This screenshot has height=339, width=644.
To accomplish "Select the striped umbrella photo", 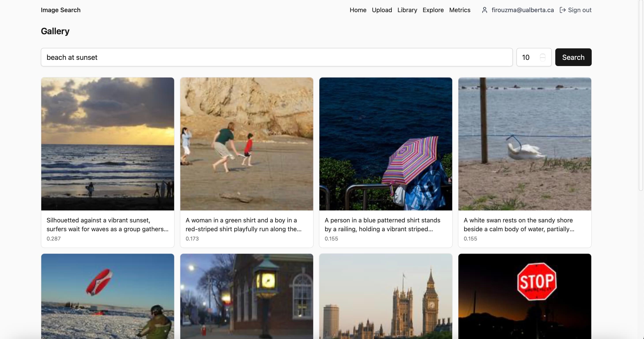I will [x=386, y=144].
